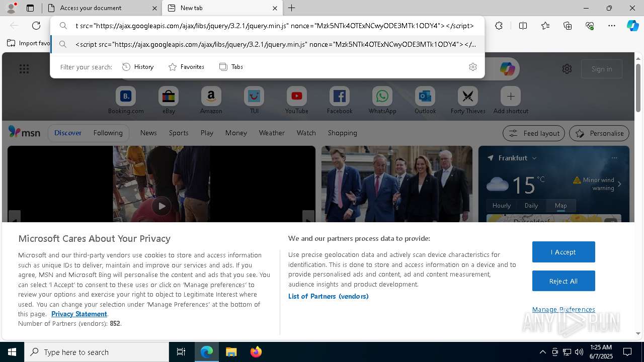This screenshot has height=362, width=644.
Task: Open search settings gear in dropdown
Action: (x=472, y=67)
